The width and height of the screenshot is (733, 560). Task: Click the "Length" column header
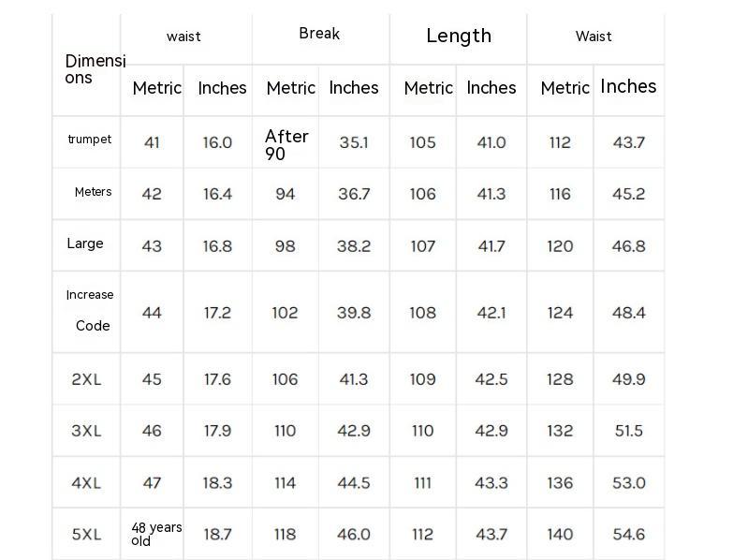coord(458,36)
